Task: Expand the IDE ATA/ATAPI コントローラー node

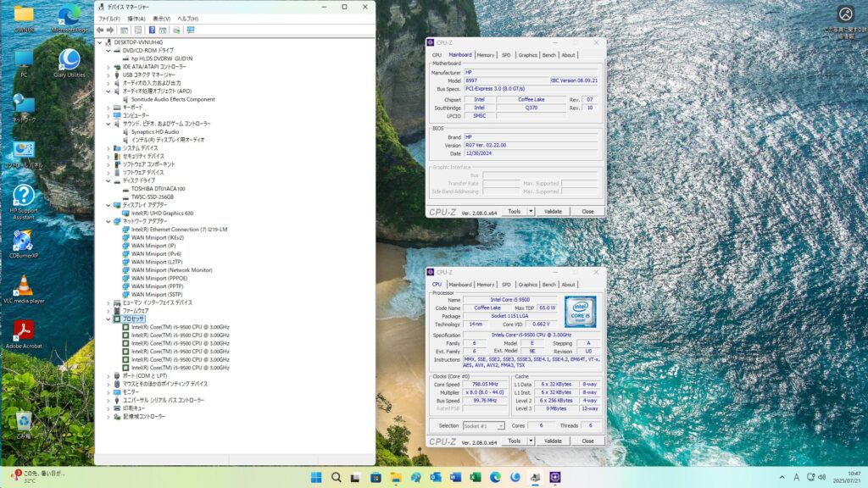Action: (x=108, y=66)
